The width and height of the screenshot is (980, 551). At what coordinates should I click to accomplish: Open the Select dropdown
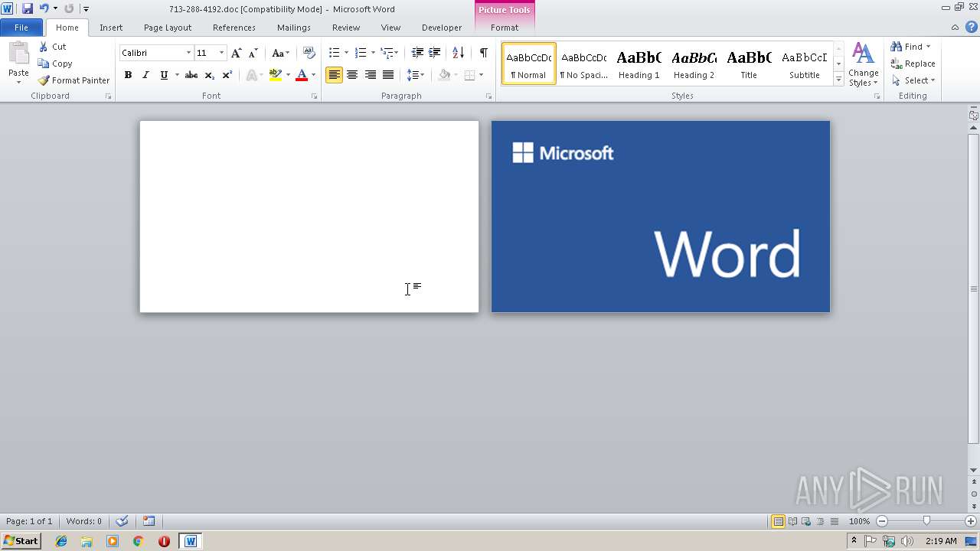click(x=913, y=80)
